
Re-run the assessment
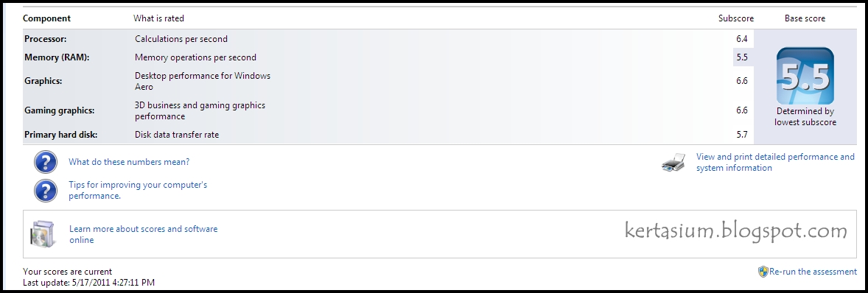(813, 272)
